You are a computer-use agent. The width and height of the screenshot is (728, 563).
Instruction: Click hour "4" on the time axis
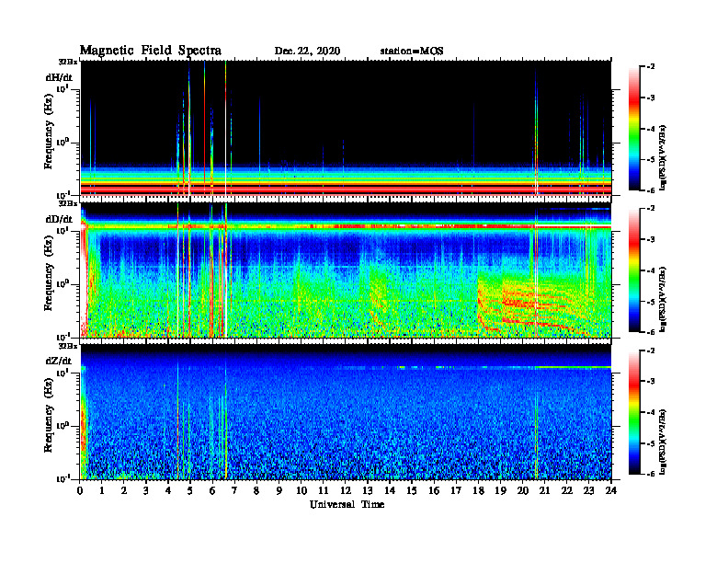pos(168,491)
